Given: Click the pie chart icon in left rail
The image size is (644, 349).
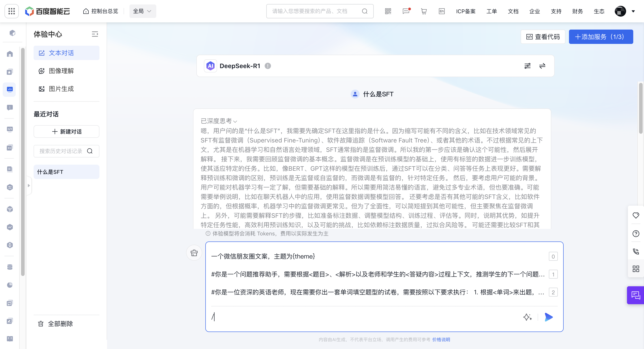Looking at the screenshot, I should point(10,285).
